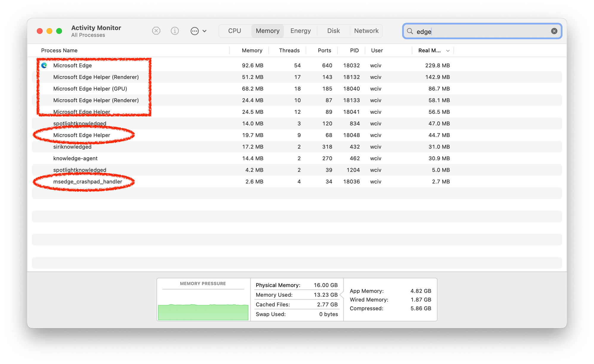The width and height of the screenshot is (594, 364).
Task: Click the 92.6 MB memory value
Action: point(252,65)
